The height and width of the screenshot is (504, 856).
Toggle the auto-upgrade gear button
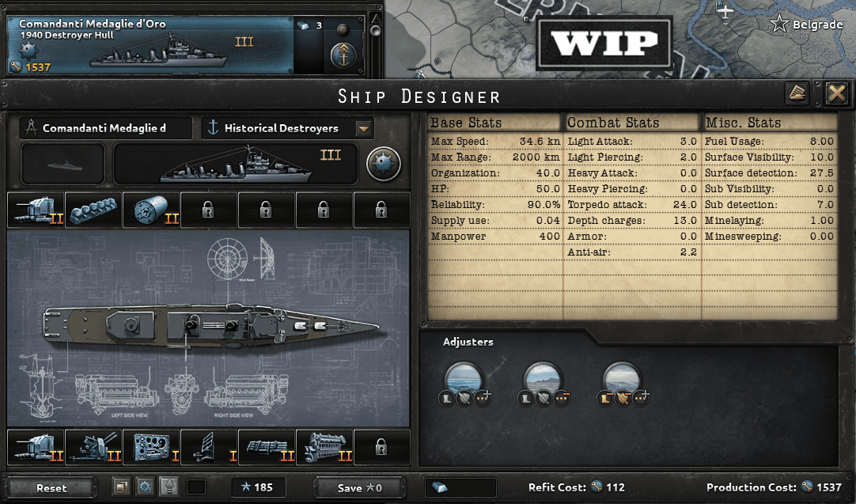click(x=146, y=487)
